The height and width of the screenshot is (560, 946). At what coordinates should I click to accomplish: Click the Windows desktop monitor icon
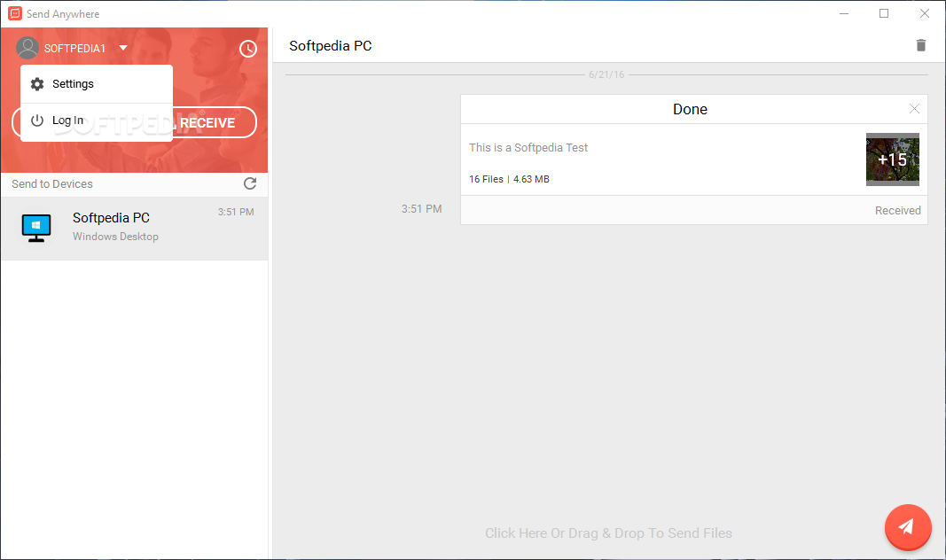pyautogui.click(x=36, y=228)
